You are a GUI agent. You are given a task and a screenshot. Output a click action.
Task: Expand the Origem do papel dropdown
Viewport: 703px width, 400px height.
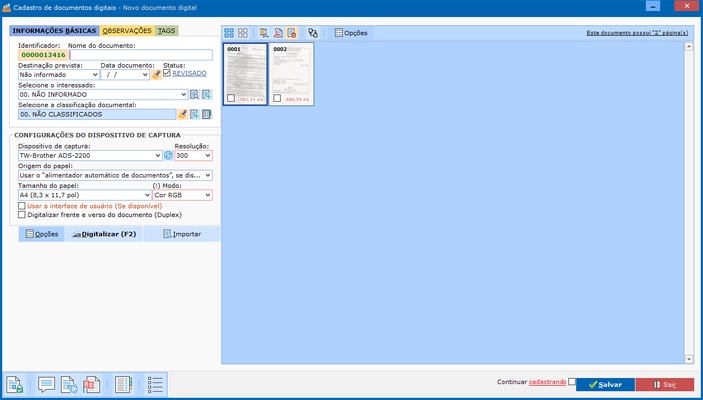tap(208, 175)
